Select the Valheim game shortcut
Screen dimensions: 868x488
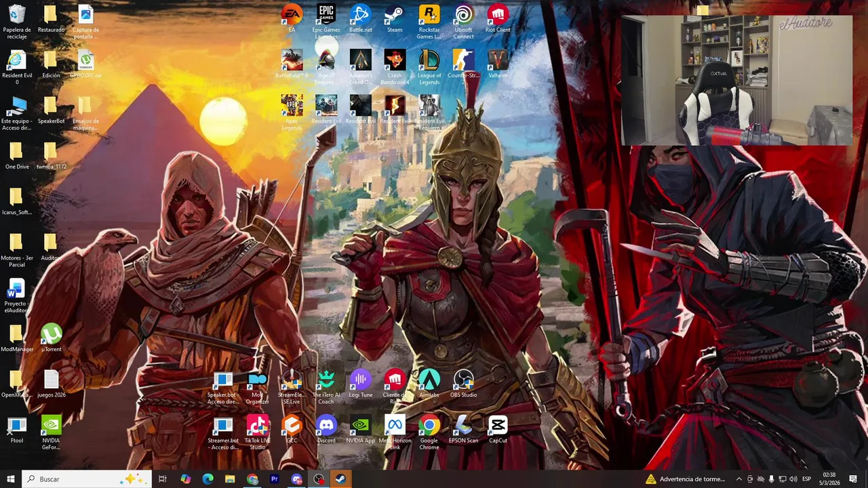498,64
